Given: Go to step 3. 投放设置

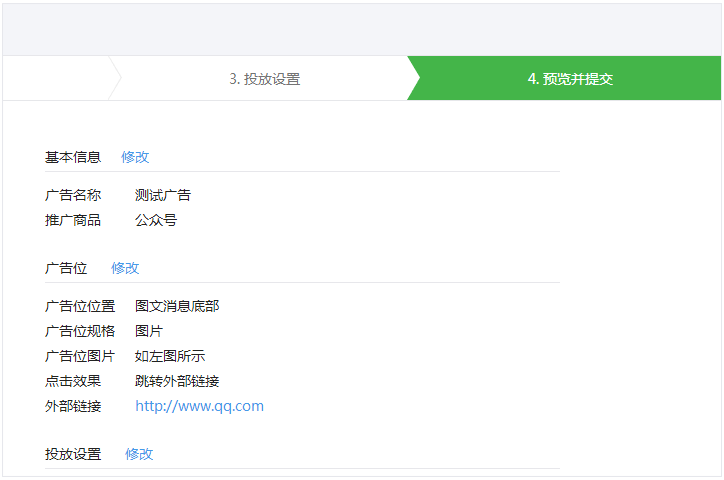Looking at the screenshot, I should click(x=265, y=78).
